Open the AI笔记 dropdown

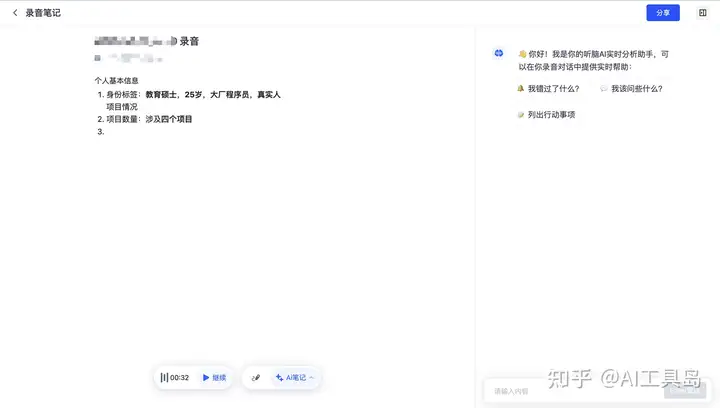[x=295, y=377]
